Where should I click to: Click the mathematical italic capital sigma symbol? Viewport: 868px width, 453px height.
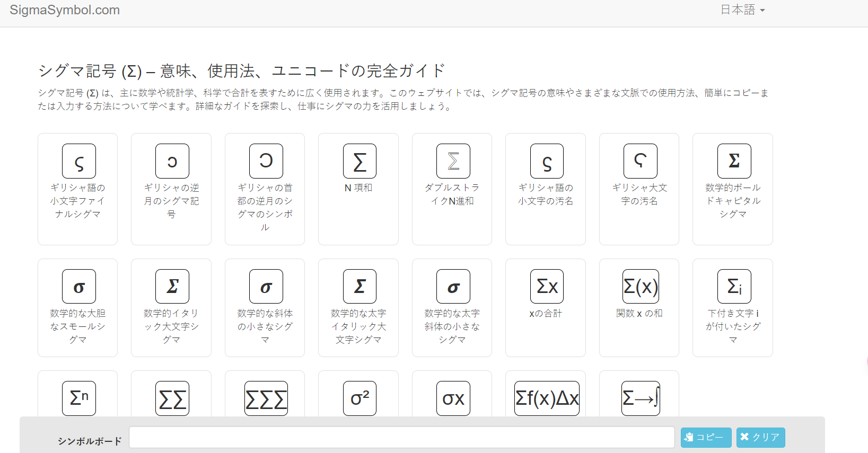172,287
